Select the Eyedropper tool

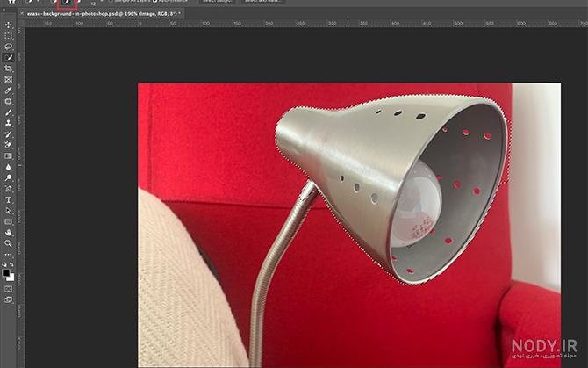8,90
